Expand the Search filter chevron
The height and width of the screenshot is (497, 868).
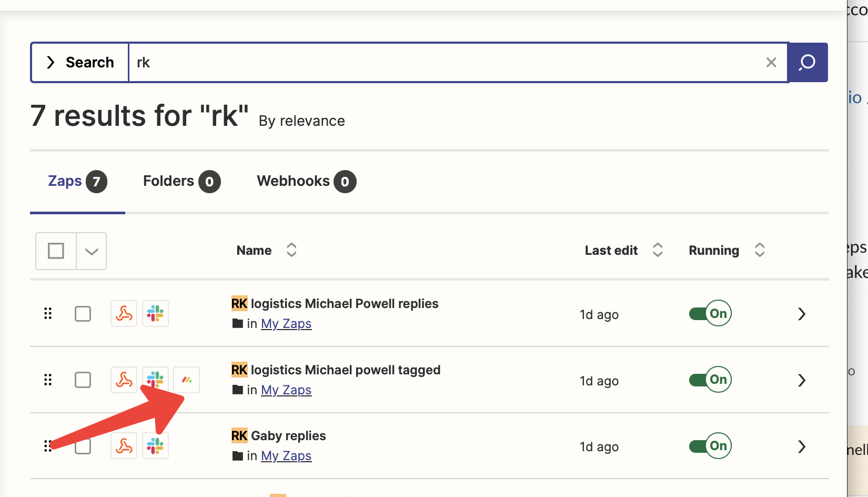[x=51, y=63]
